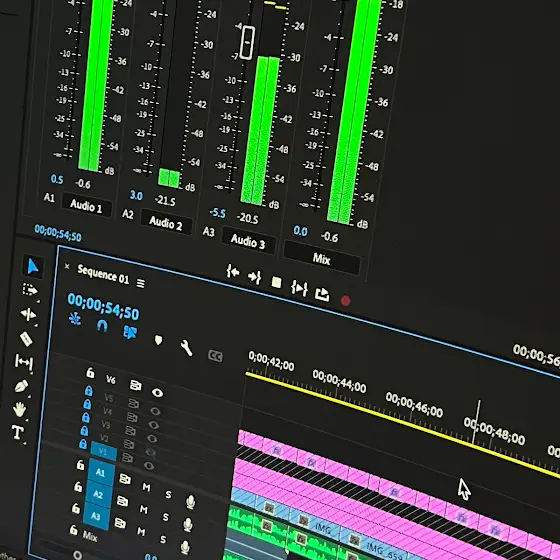Click the timeline timecode 00;00;54;50

tap(104, 307)
